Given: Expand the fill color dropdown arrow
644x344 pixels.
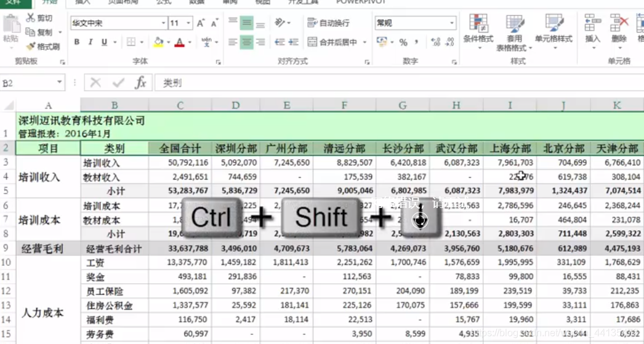Looking at the screenshot, I should coord(169,42).
